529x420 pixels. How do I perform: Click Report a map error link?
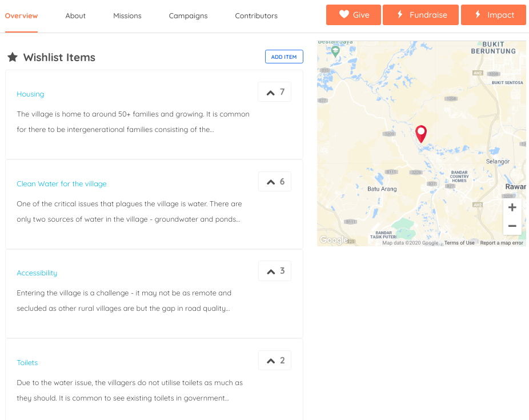tap(502, 243)
